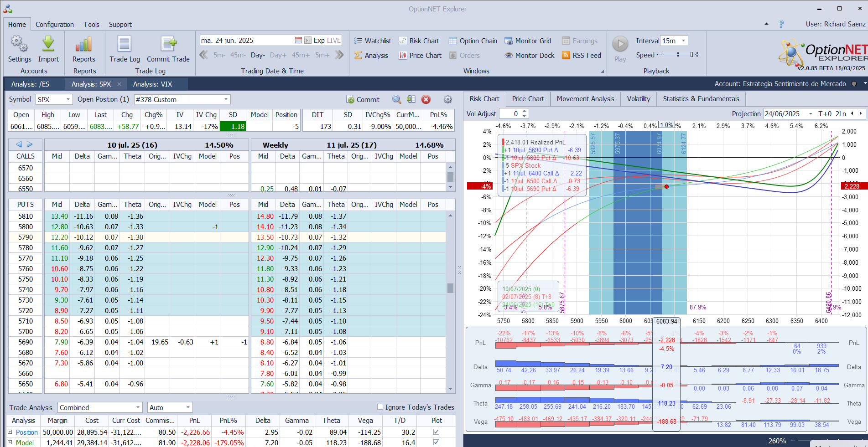
Task: Expand the Position row in Trade Analysis
Action: pos(10,432)
